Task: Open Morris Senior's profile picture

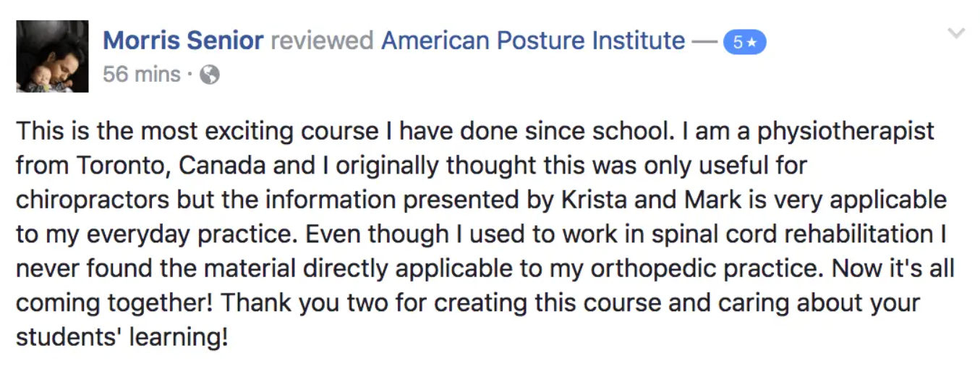Action: point(52,56)
